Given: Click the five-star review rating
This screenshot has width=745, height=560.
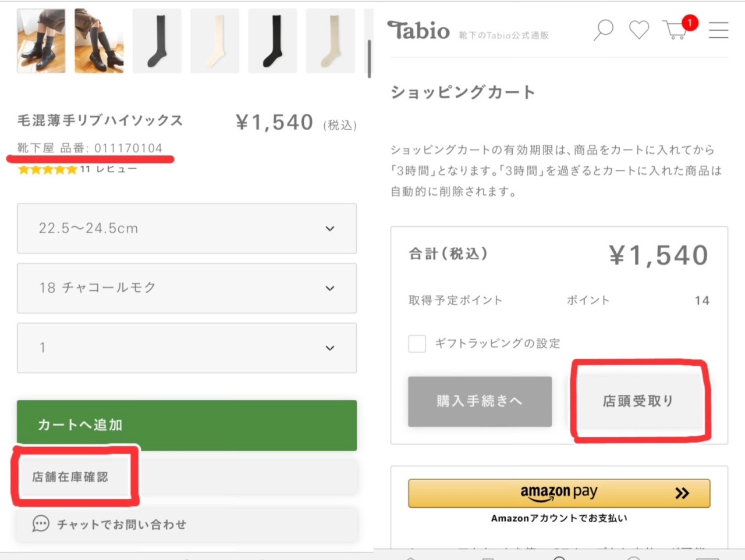Looking at the screenshot, I should 48,170.
